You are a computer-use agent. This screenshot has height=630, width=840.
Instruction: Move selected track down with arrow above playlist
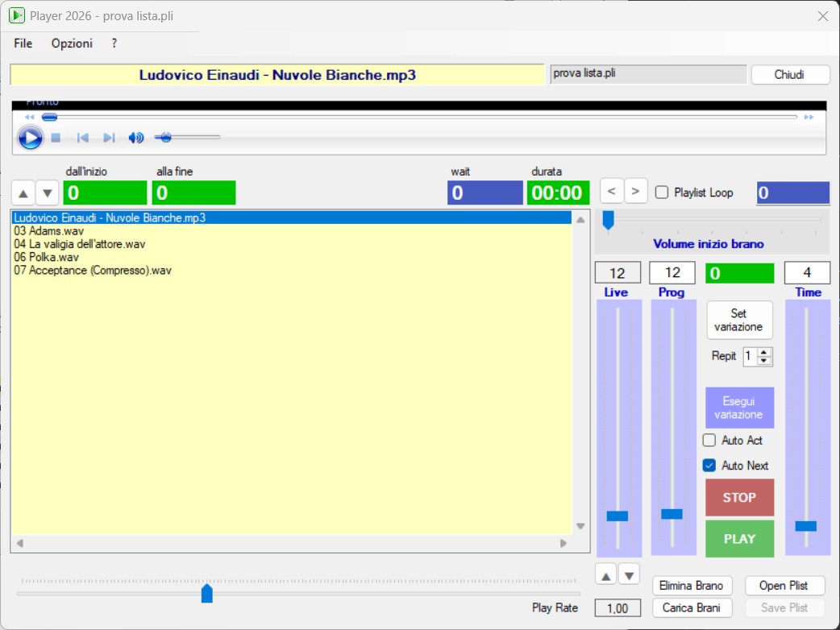click(x=47, y=193)
